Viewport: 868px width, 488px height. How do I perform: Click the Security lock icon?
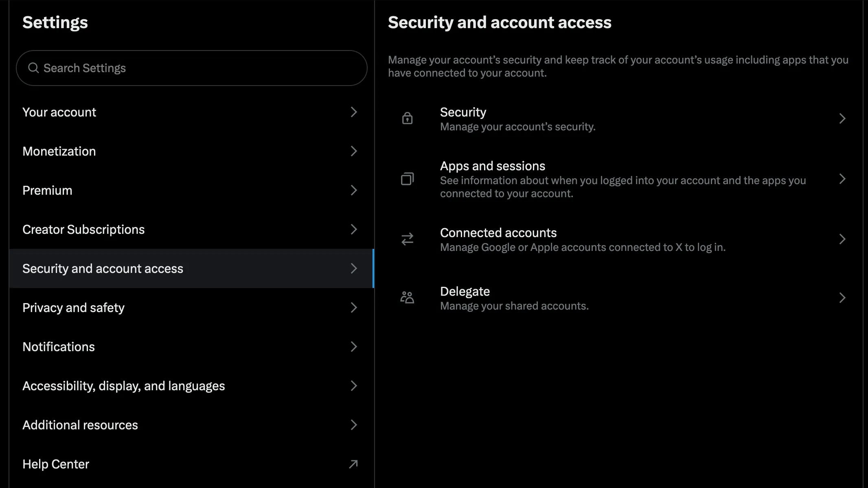click(x=407, y=118)
